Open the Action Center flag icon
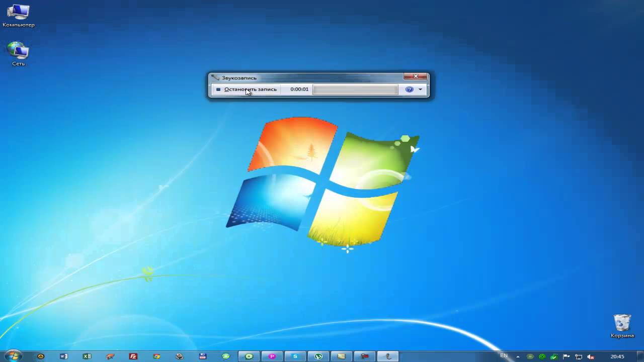 (567, 356)
